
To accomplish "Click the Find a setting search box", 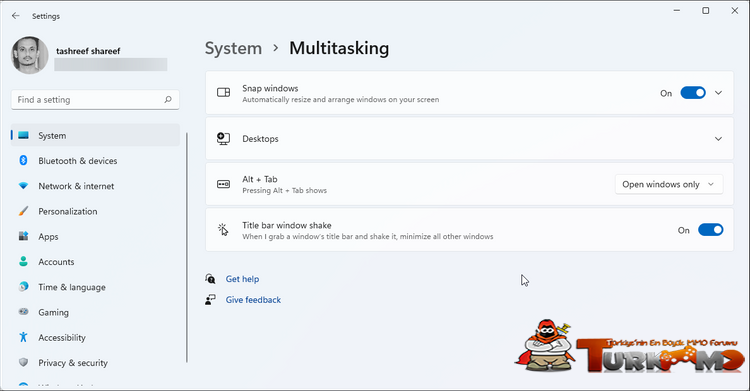I will click(95, 100).
